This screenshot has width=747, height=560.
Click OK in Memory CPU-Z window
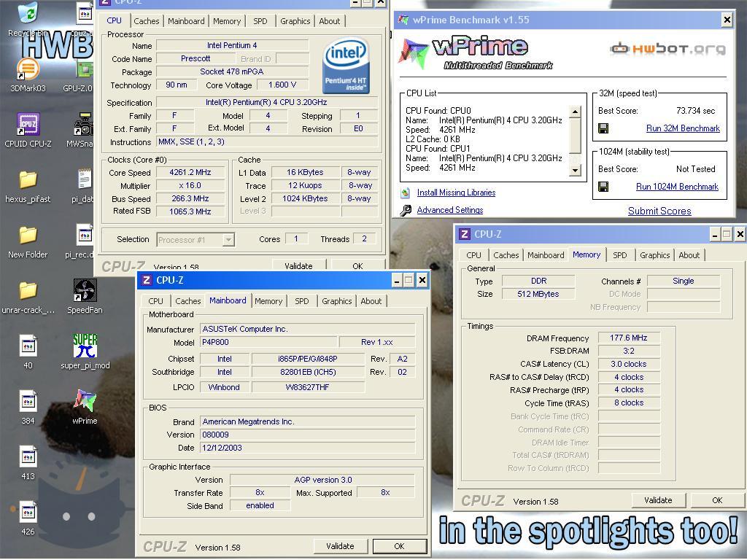pyautogui.click(x=717, y=500)
